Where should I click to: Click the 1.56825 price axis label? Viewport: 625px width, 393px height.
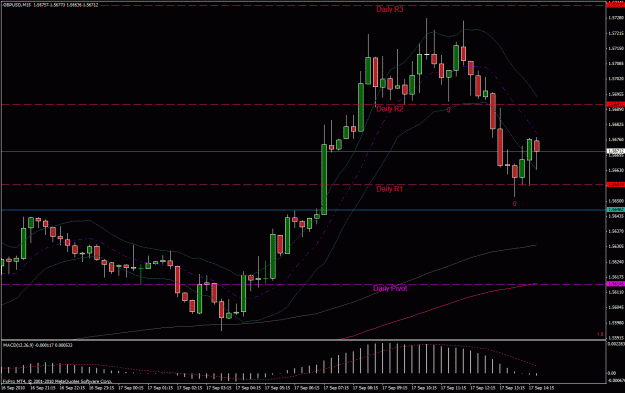tap(616, 124)
